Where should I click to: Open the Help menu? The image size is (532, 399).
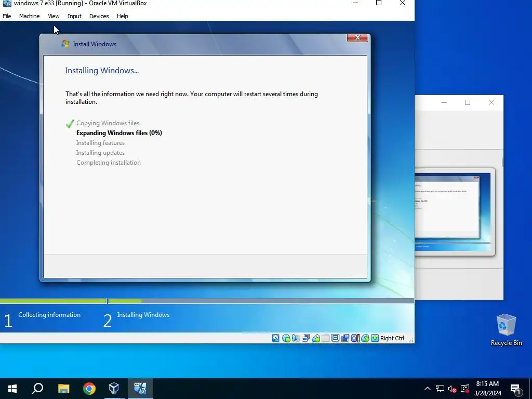point(123,16)
